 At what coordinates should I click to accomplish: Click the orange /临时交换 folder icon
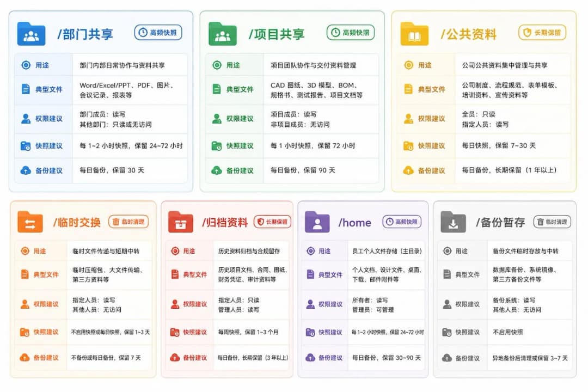coord(30,222)
